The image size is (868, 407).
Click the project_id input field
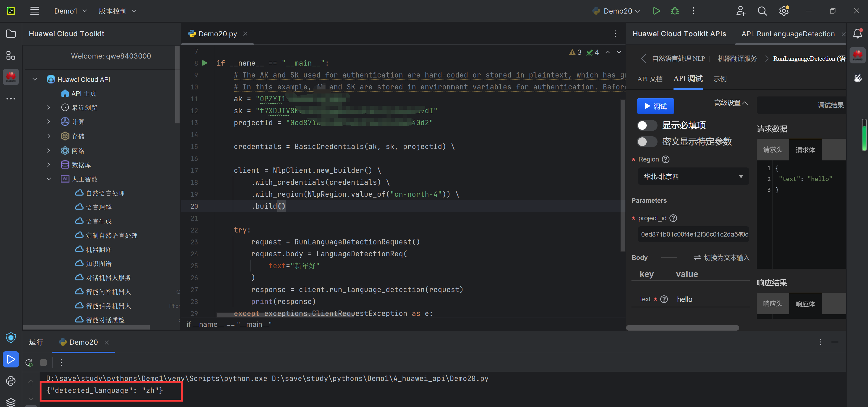(693, 234)
